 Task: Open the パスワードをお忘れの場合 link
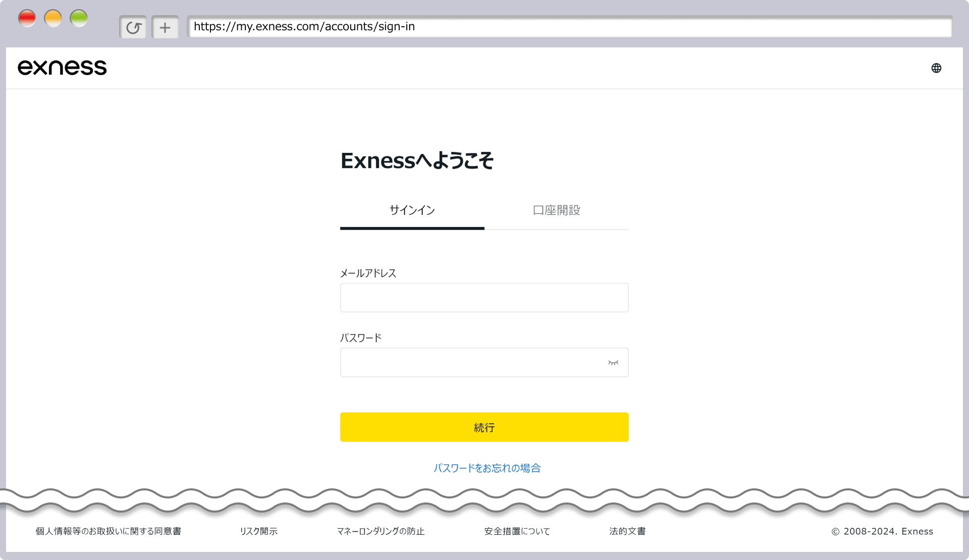click(487, 468)
